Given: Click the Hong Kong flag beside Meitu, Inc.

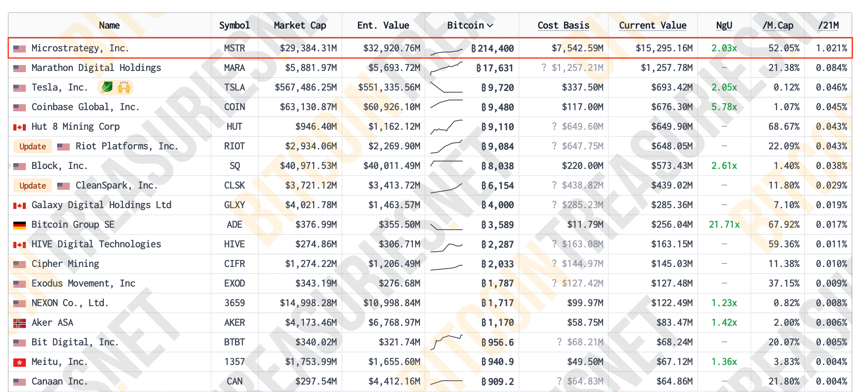Looking at the screenshot, I should pyautogui.click(x=20, y=362).
